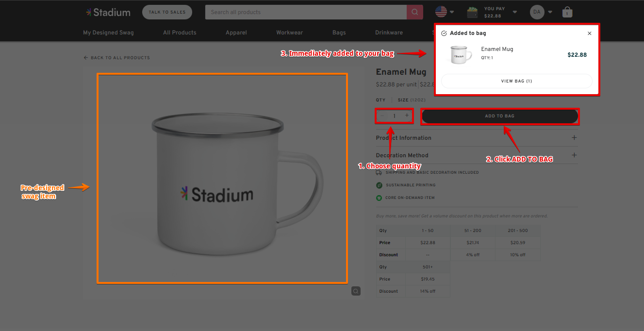Open the My Designed Swag menu
The height and width of the screenshot is (331, 644).
pos(108,33)
